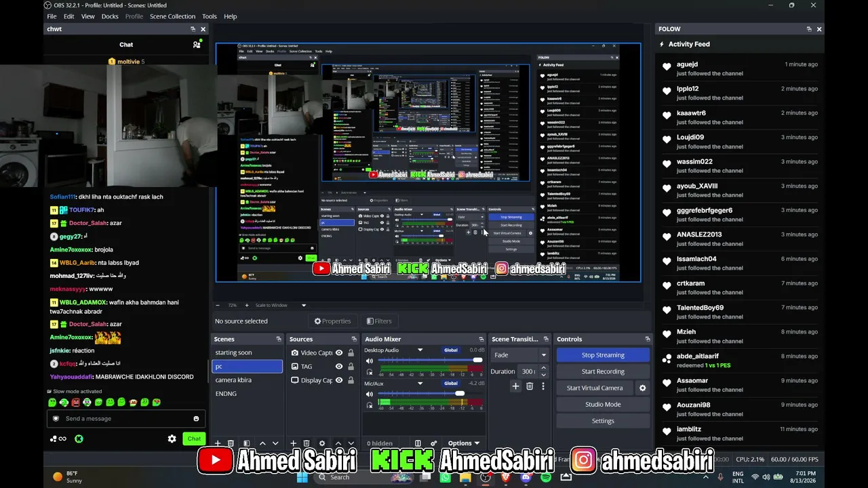Open chat user list icon beside Chat title
The width and height of the screenshot is (868, 488).
[197, 45]
